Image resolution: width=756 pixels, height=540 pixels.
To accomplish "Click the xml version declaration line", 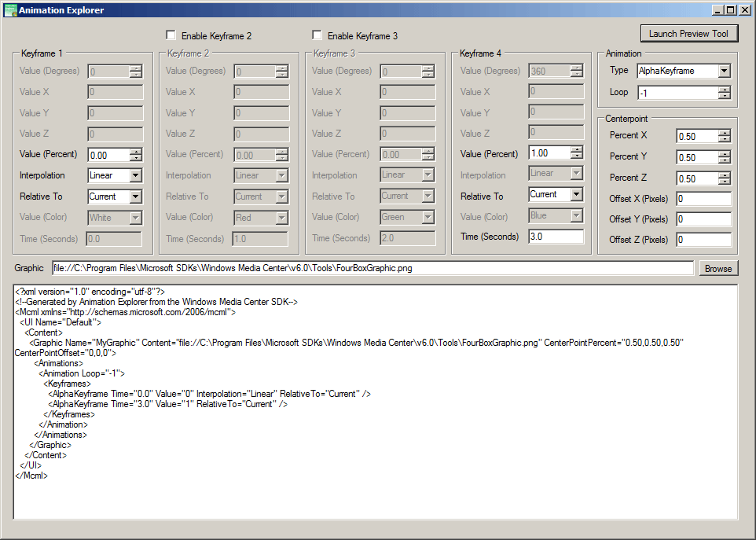I will pos(90,292).
